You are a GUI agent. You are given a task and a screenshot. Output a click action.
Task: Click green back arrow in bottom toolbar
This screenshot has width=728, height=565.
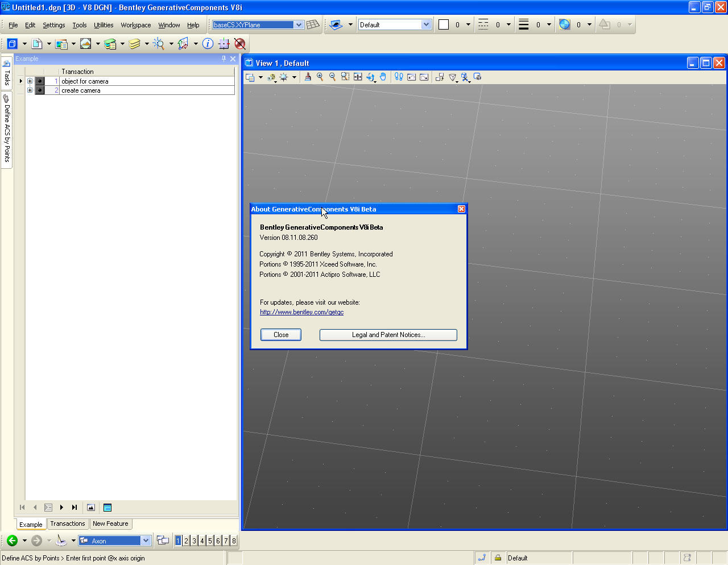pos(12,541)
